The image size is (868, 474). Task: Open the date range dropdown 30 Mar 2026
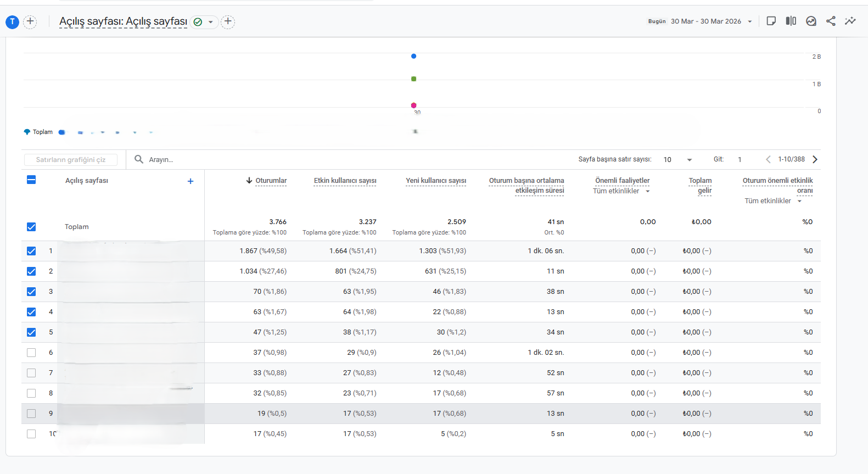(712, 21)
